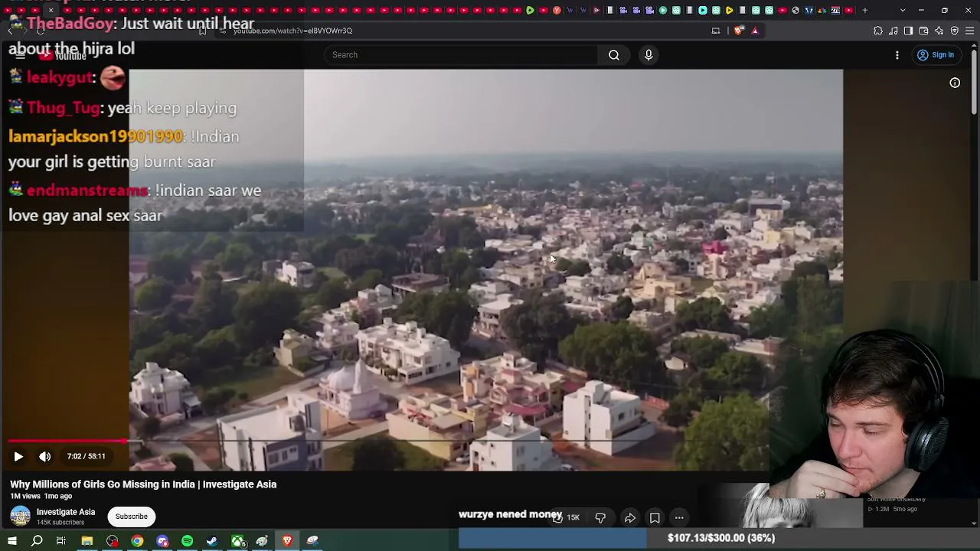Open more actions ellipsis below the video
This screenshot has height=551, width=980.
(679, 517)
